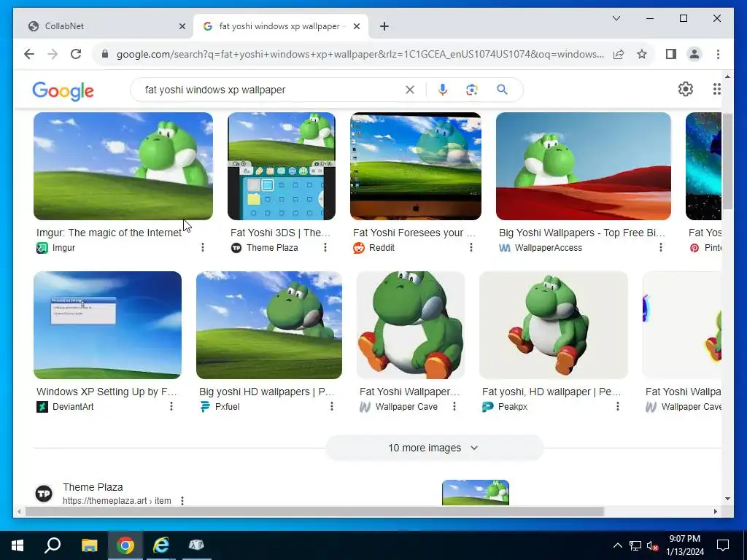Viewport: 747px width, 560px height.
Task: Click the Fat Yoshi 3DS theme thumbnail
Action: pos(282,166)
